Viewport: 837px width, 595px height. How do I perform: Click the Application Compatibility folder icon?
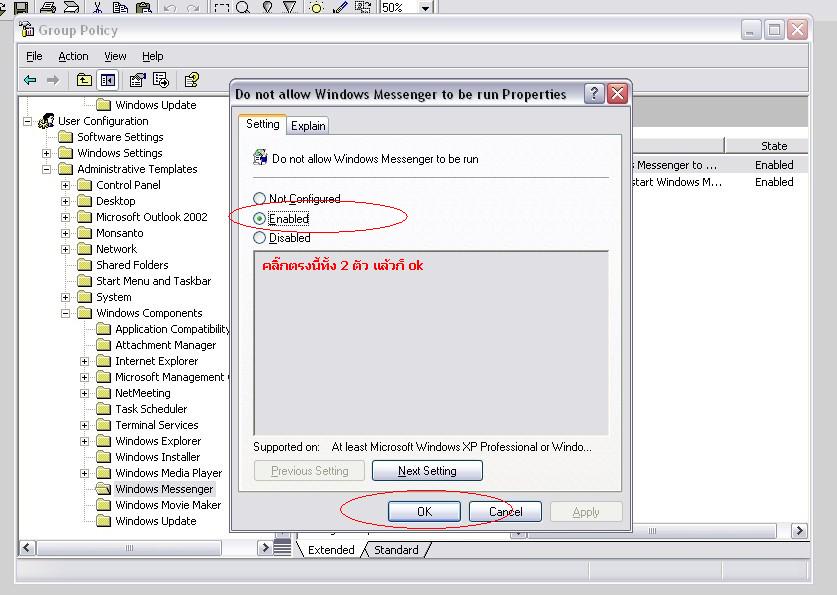[103, 329]
